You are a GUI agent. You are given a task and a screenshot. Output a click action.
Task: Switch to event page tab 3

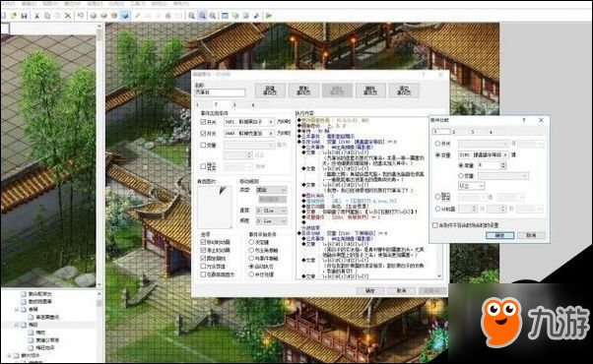click(234, 104)
